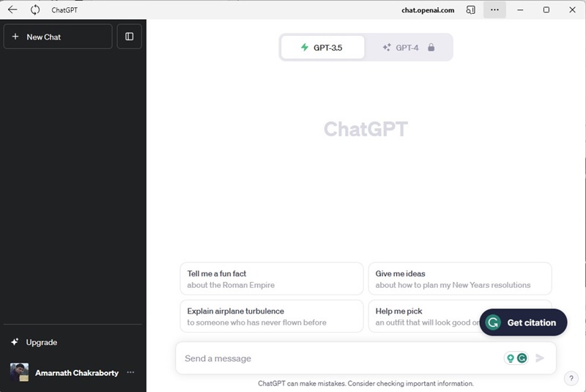Screen dimensions: 586x392
Task: Start a New Chat
Action: click(x=58, y=37)
